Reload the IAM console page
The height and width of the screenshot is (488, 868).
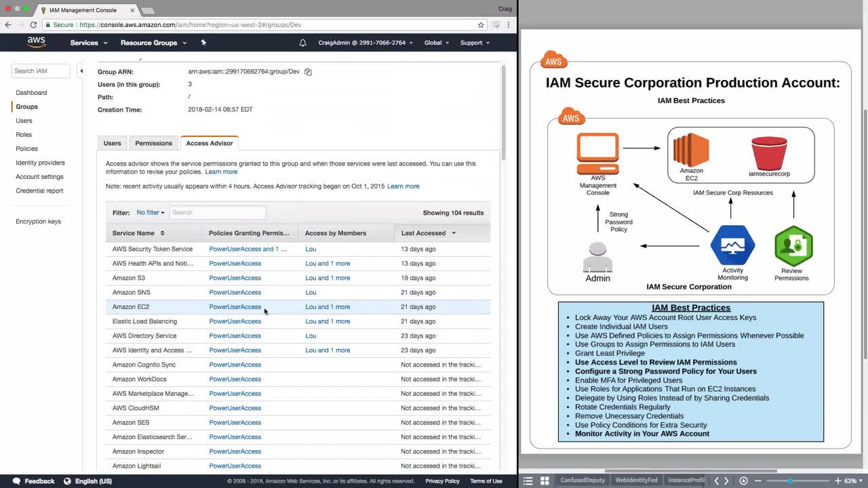pyautogui.click(x=33, y=25)
